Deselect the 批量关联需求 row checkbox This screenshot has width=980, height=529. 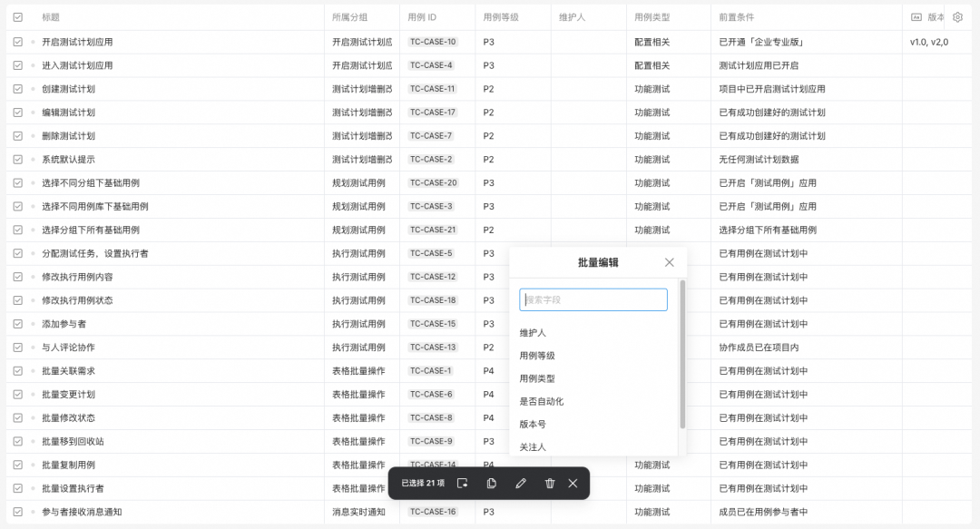point(18,371)
